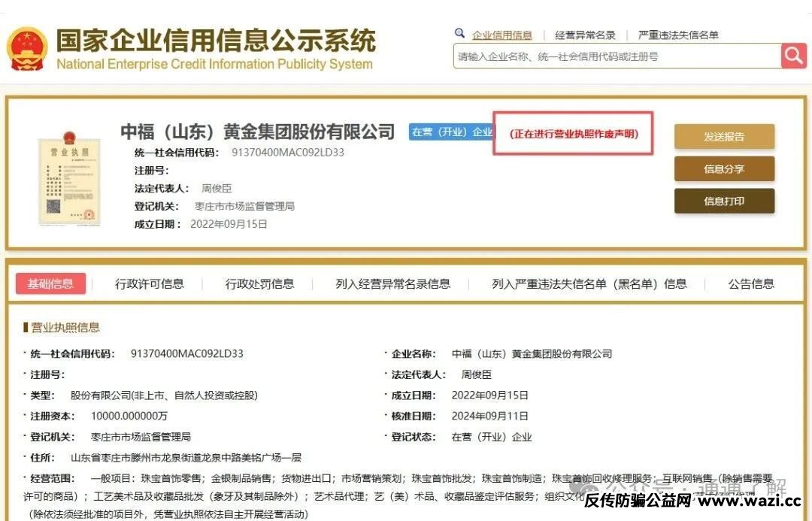Click the small magnifier icon beside 企业信用信息
The width and height of the screenshot is (812, 521).
tap(459, 34)
